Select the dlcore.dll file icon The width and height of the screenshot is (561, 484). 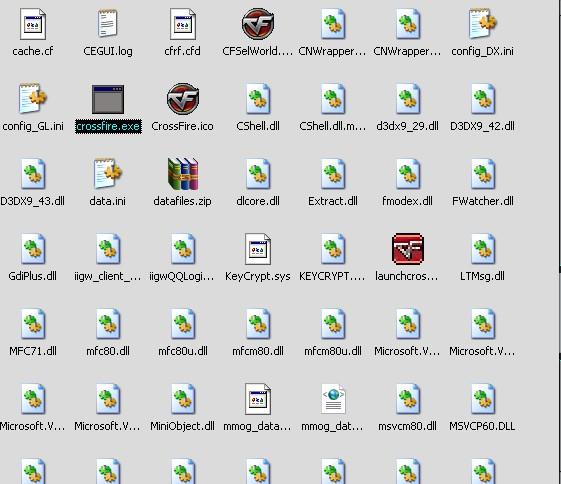[258, 174]
